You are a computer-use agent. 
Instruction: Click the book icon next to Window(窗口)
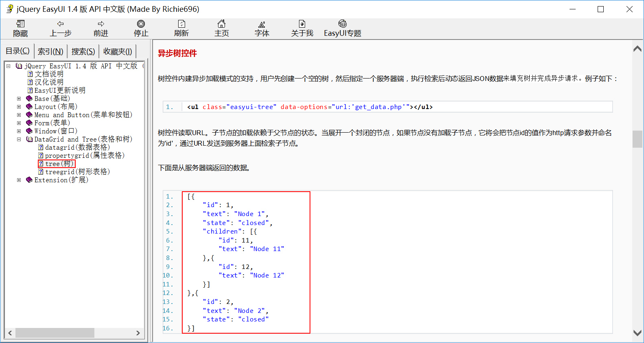[29, 131]
